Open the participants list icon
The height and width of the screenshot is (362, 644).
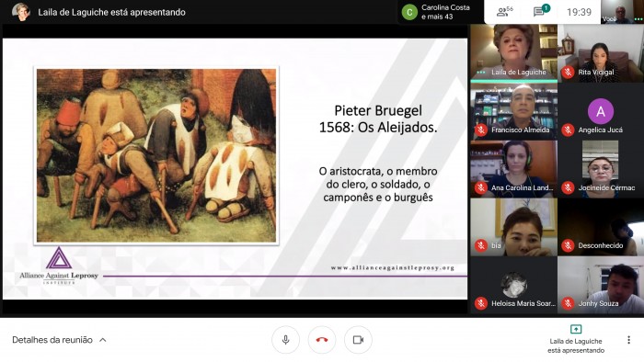click(x=504, y=12)
